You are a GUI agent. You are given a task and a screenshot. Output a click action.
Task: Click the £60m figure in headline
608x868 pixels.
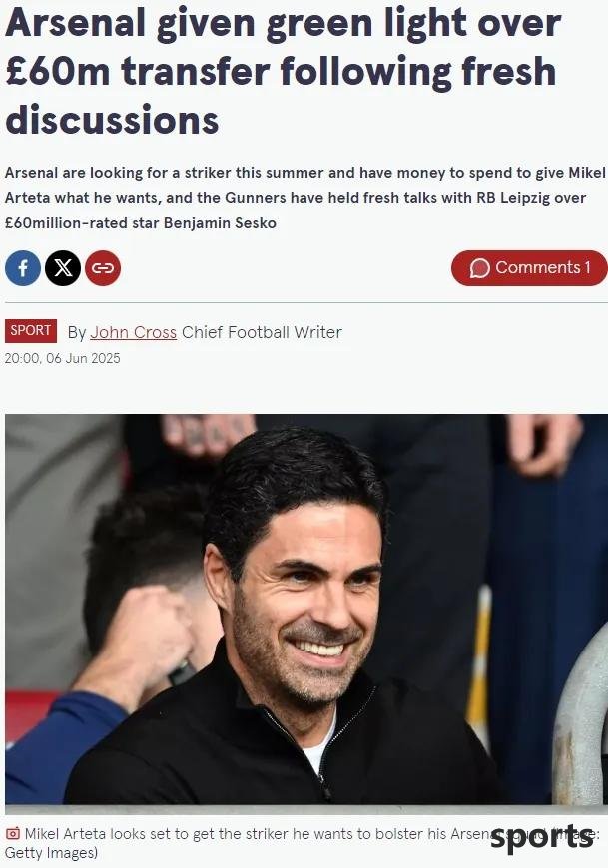[x=58, y=72]
